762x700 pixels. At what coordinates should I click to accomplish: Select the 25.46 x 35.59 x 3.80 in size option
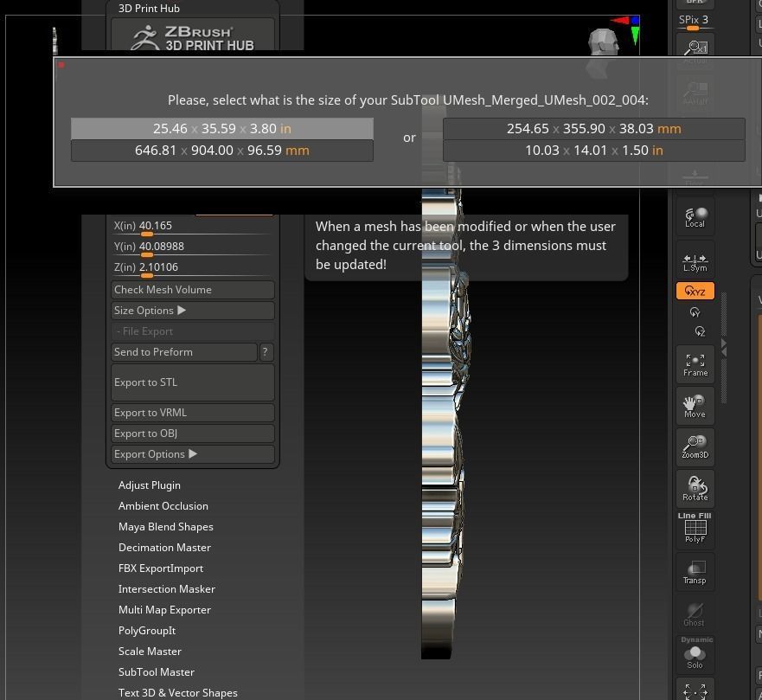[x=222, y=129]
